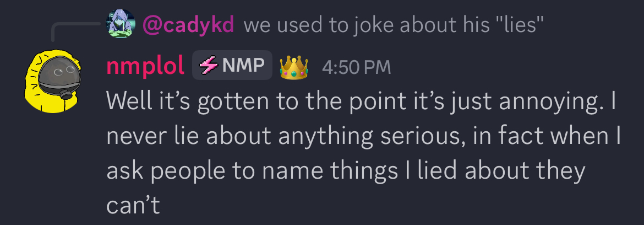644x225 pixels.
Task: Click the 4:50 PM message timestamp
Action: tap(356, 67)
